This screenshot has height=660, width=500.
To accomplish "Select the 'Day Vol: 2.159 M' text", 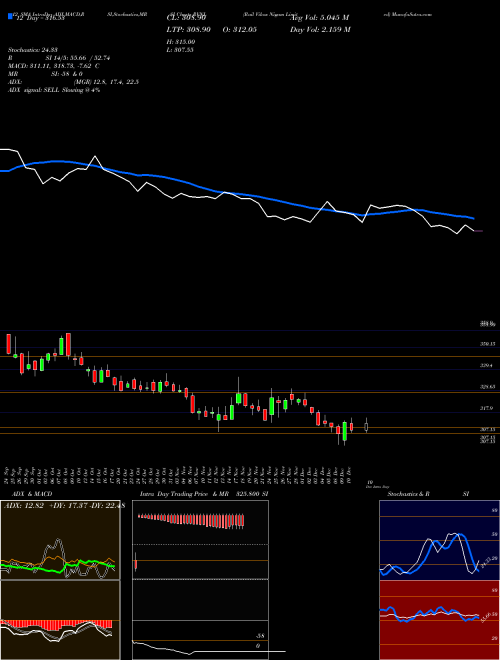I will (x=320, y=29).
